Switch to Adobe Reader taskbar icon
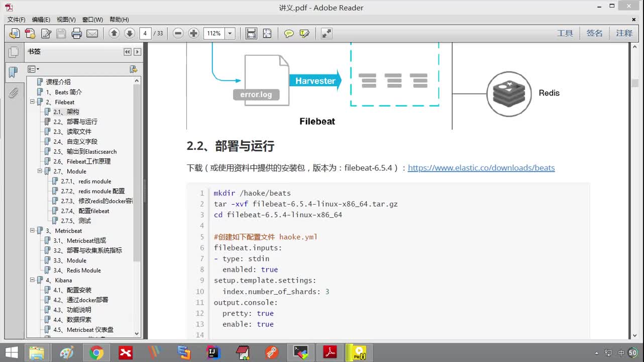 pyautogui.click(x=330, y=352)
